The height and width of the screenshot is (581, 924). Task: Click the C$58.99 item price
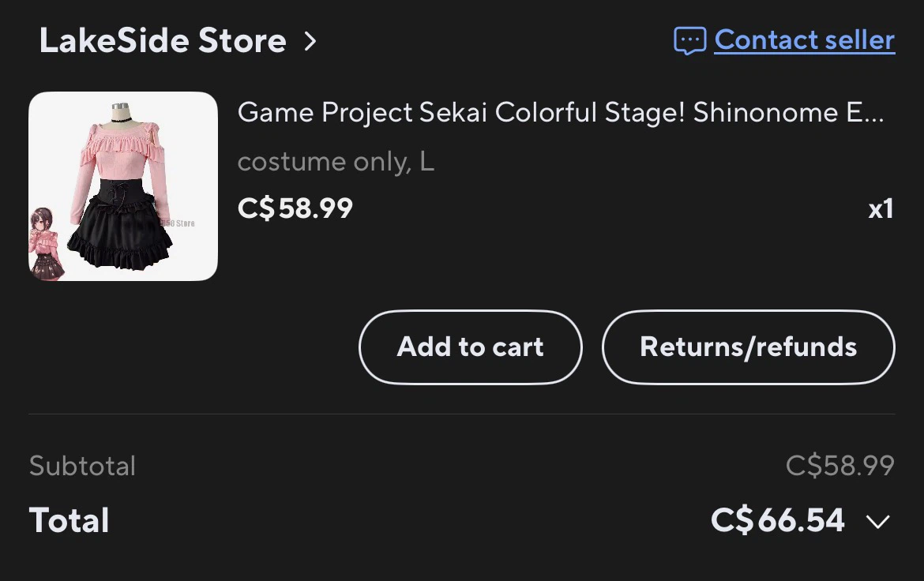pyautogui.click(x=295, y=208)
